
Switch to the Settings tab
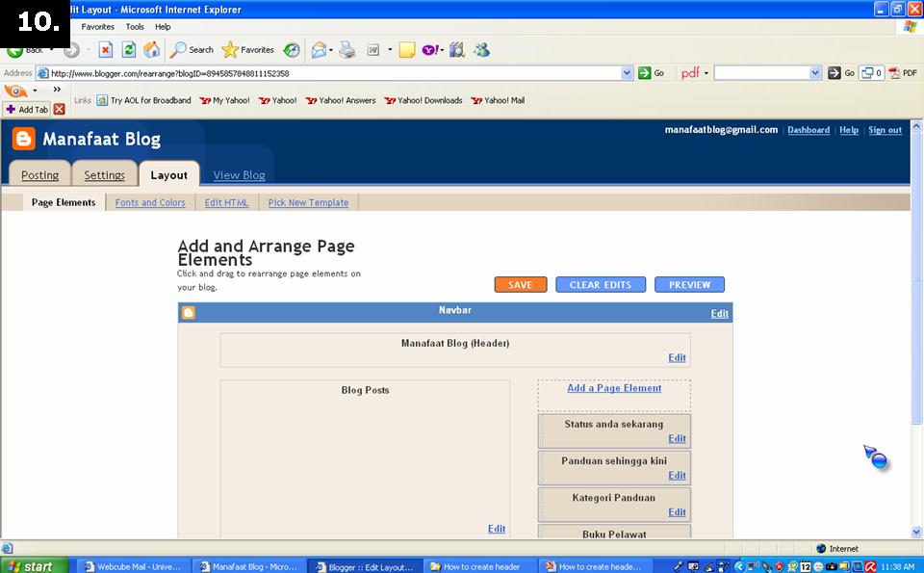[104, 175]
